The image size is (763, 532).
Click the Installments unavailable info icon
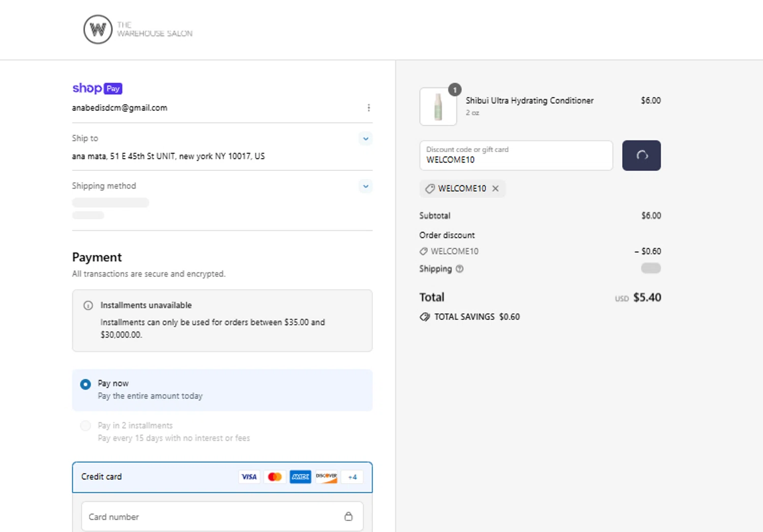(88, 306)
